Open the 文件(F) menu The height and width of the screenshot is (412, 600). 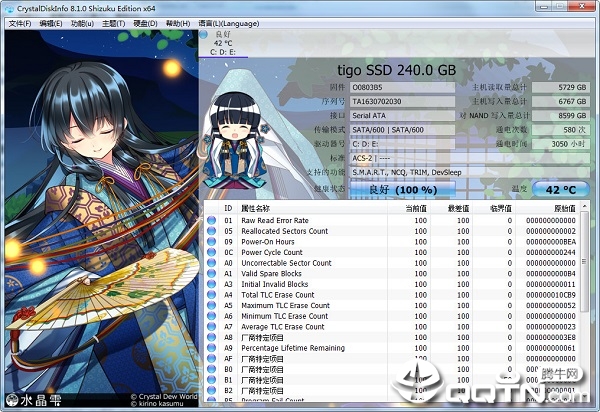pyautogui.click(x=20, y=24)
